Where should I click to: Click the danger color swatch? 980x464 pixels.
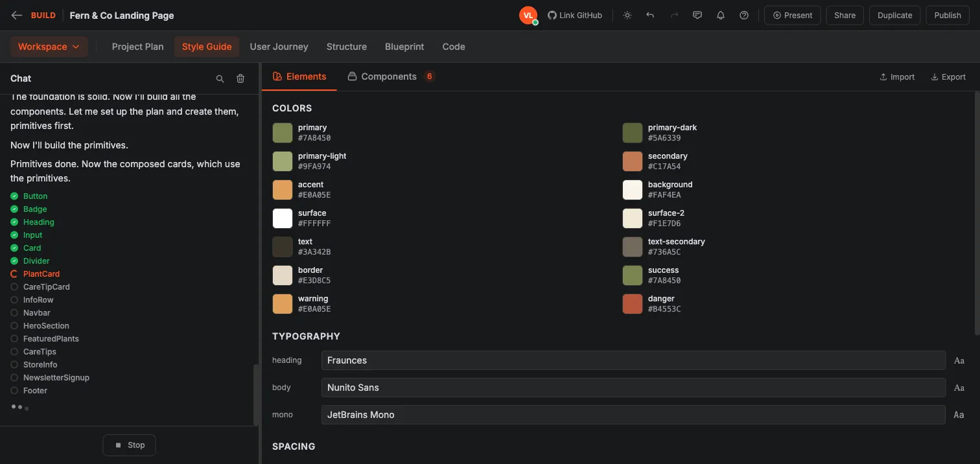633,304
